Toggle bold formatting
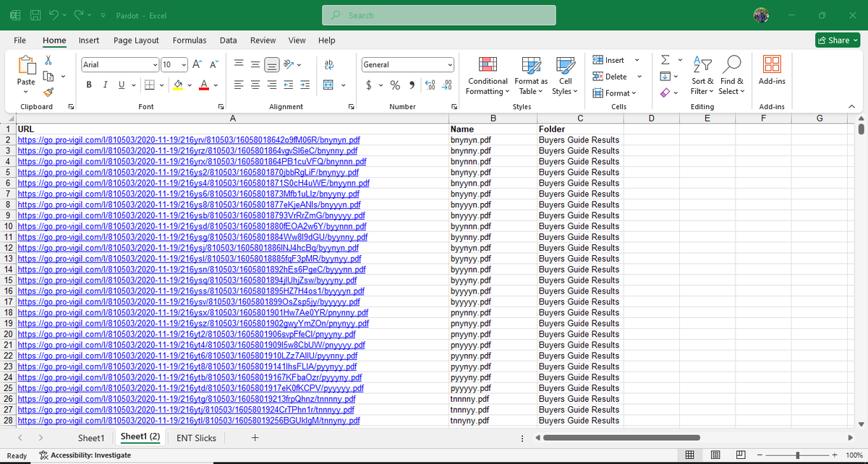868x464 pixels. (88, 85)
